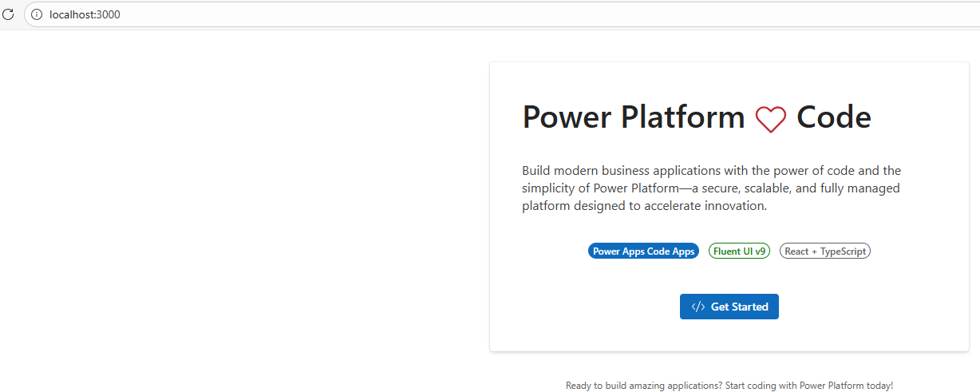Image resolution: width=980 pixels, height=392 pixels.
Task: Click the red heart icon in heading
Action: point(770,119)
